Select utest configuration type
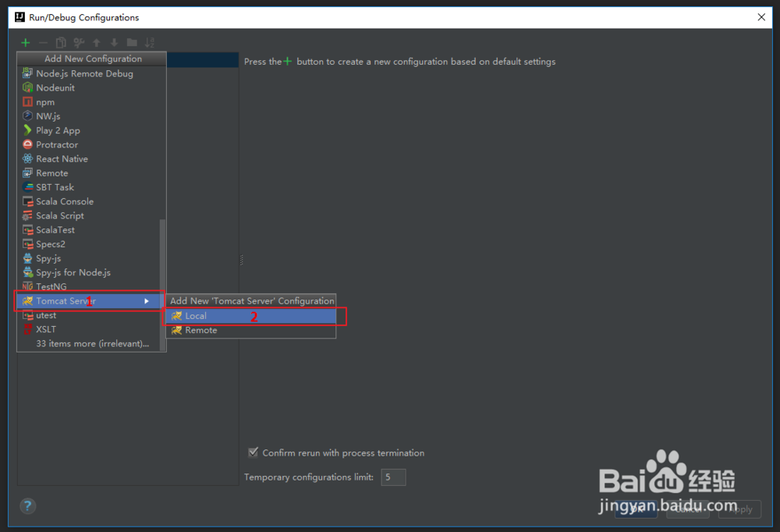The height and width of the screenshot is (532, 780). [89, 315]
